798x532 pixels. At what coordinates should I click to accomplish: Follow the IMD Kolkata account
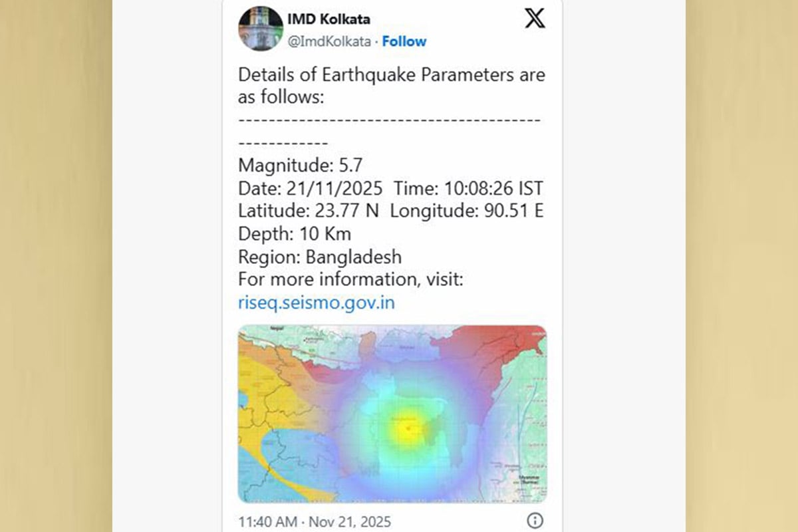(404, 41)
